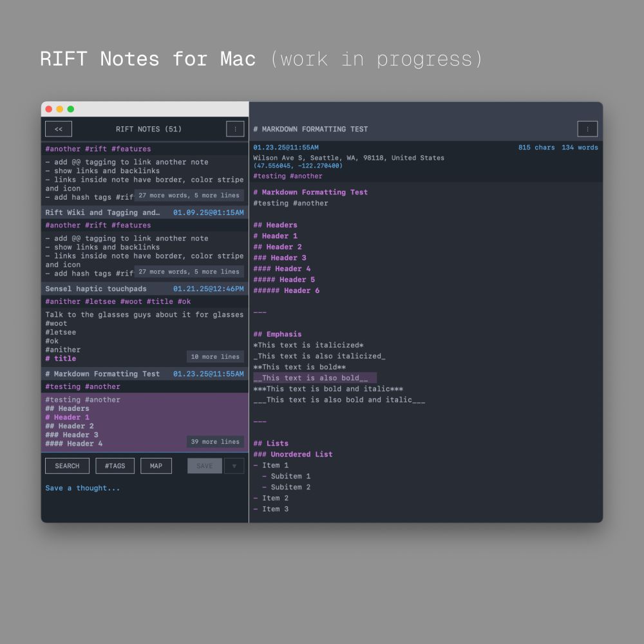
Task: Click the Wilson Ave S, Seattle address
Action: pyautogui.click(x=348, y=158)
